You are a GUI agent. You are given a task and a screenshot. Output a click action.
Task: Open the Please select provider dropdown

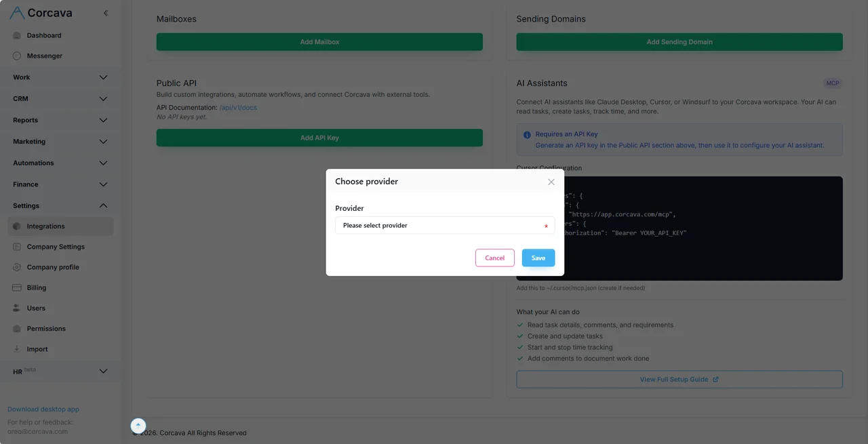445,225
